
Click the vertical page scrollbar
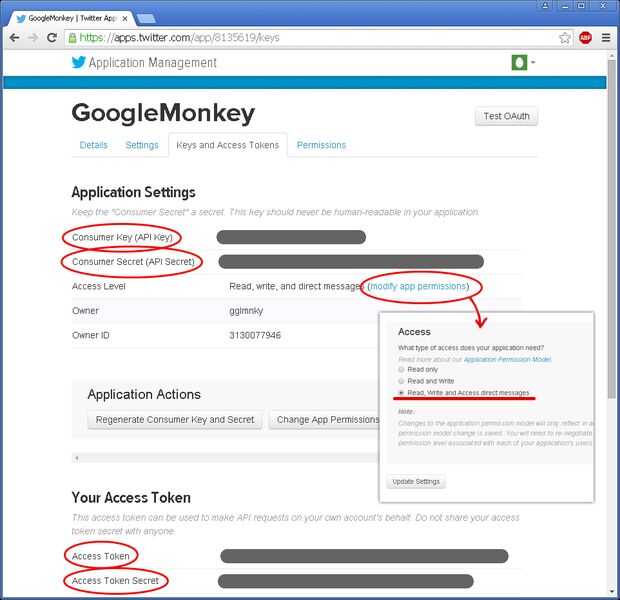612,229
